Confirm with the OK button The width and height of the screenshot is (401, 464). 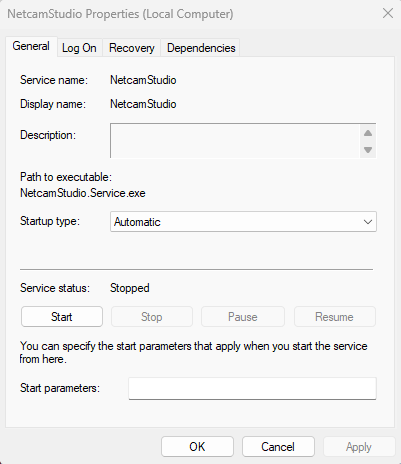(x=197, y=447)
